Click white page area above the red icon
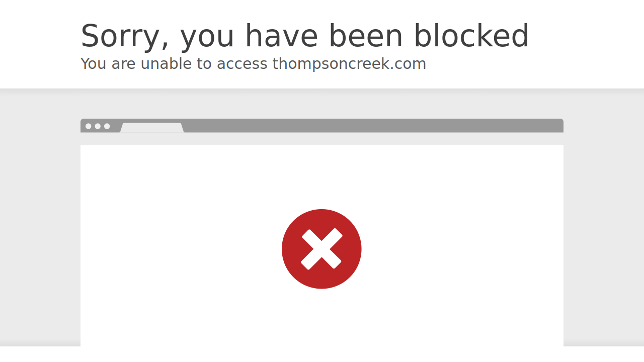644x362 pixels. click(321, 177)
